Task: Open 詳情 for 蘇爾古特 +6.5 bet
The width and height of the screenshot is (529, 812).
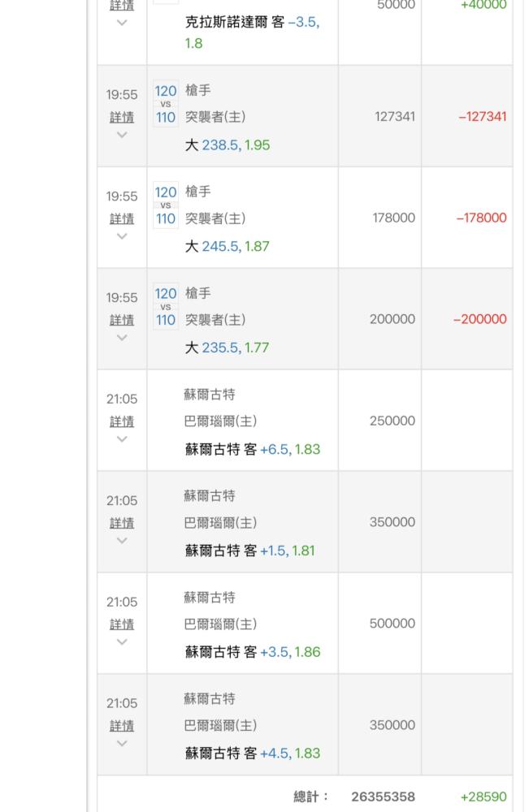Action: coord(122,422)
